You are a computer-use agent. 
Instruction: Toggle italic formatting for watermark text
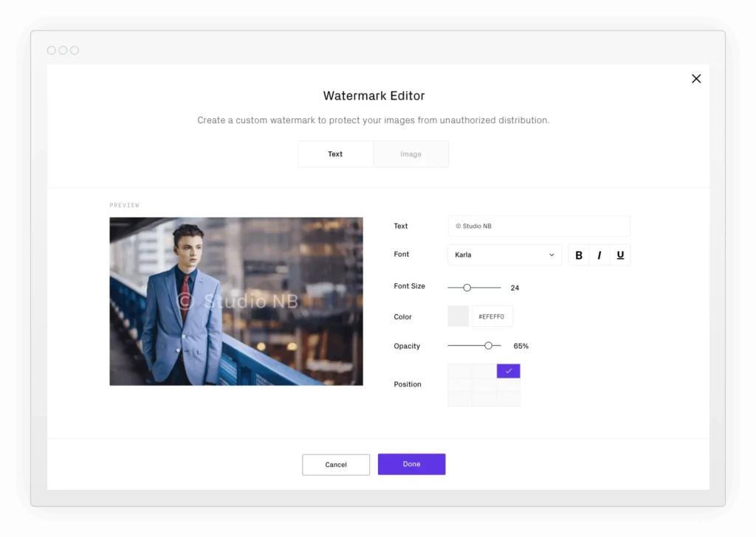tap(599, 255)
